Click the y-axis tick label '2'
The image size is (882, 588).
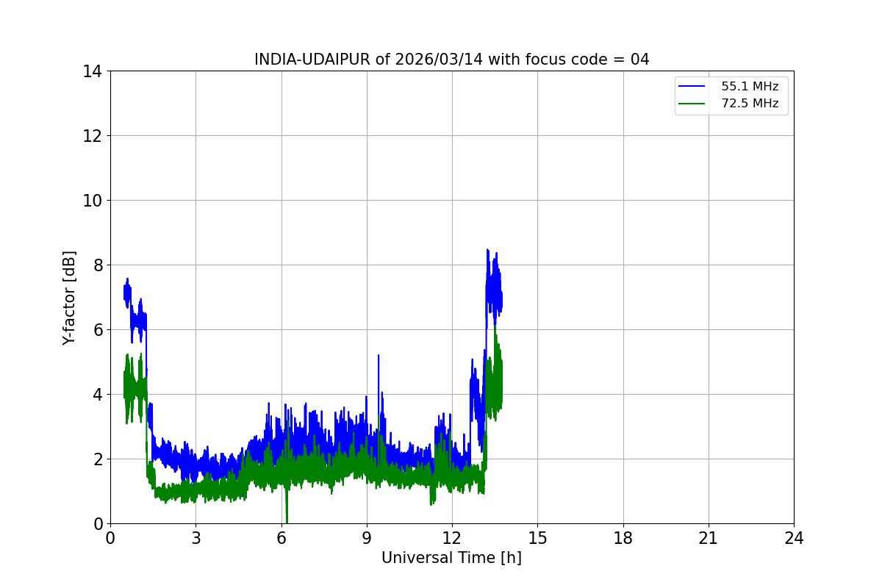tap(98, 459)
